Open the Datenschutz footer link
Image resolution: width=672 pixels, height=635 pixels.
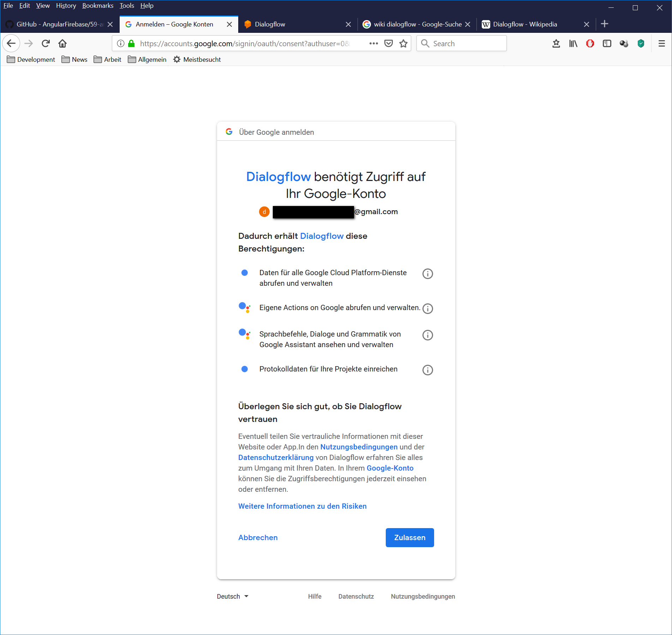pos(356,596)
